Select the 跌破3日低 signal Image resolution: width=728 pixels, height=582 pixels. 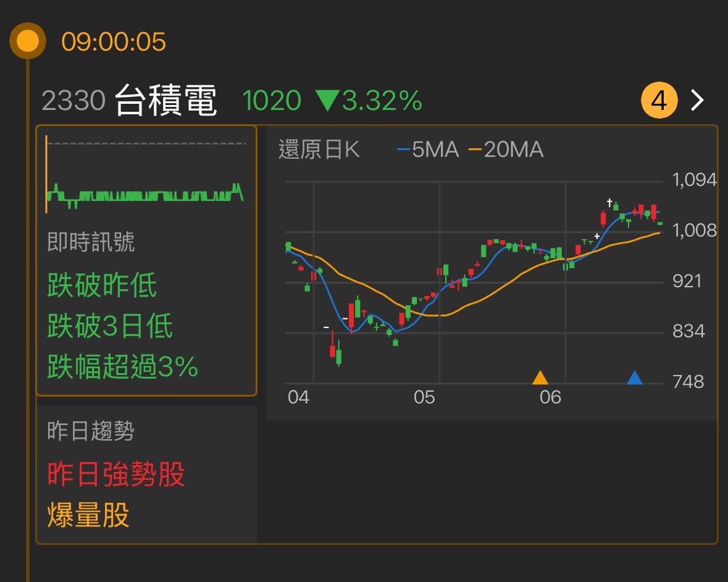point(110,325)
